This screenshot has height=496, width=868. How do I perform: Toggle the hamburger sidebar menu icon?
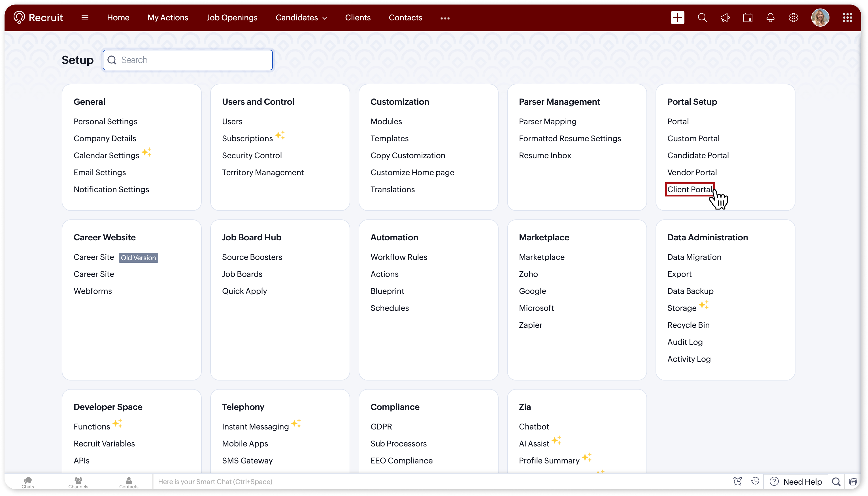pos(85,18)
